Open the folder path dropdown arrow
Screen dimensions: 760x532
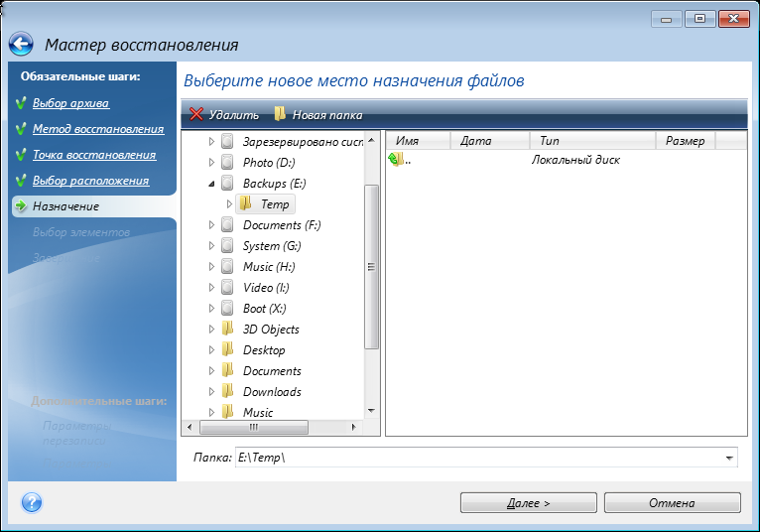point(730,458)
